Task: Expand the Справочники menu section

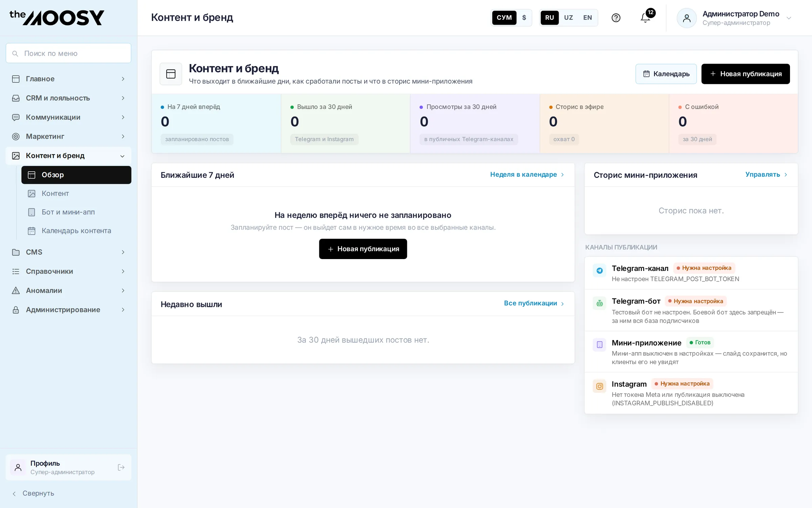Action: 68,271
